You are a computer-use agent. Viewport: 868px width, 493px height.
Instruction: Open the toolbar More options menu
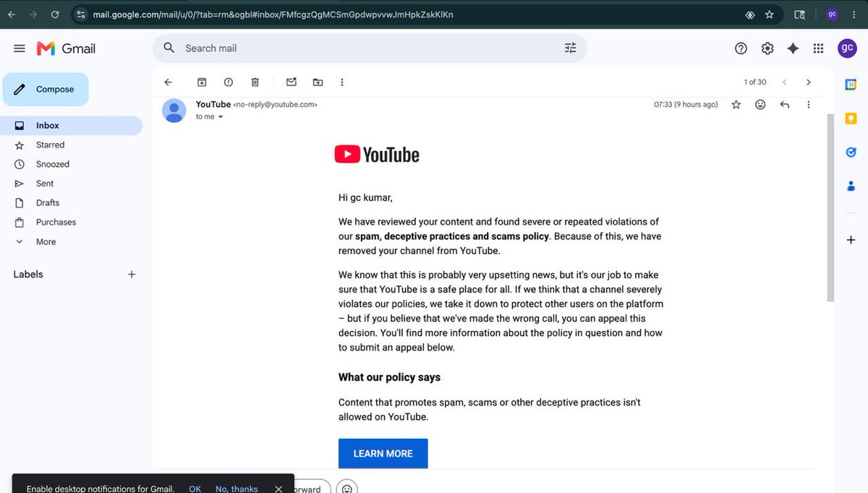tap(342, 82)
